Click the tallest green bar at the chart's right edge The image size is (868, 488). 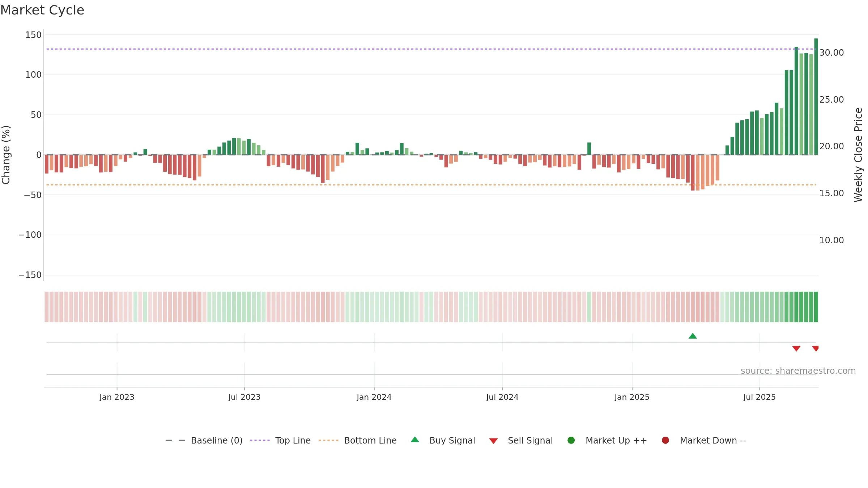coord(816,97)
